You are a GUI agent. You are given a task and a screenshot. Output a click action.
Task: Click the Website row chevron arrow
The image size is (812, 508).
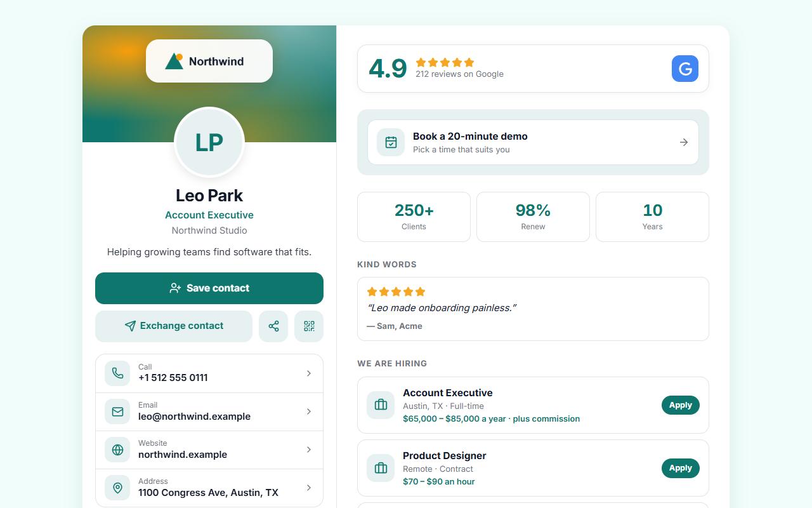tap(309, 450)
